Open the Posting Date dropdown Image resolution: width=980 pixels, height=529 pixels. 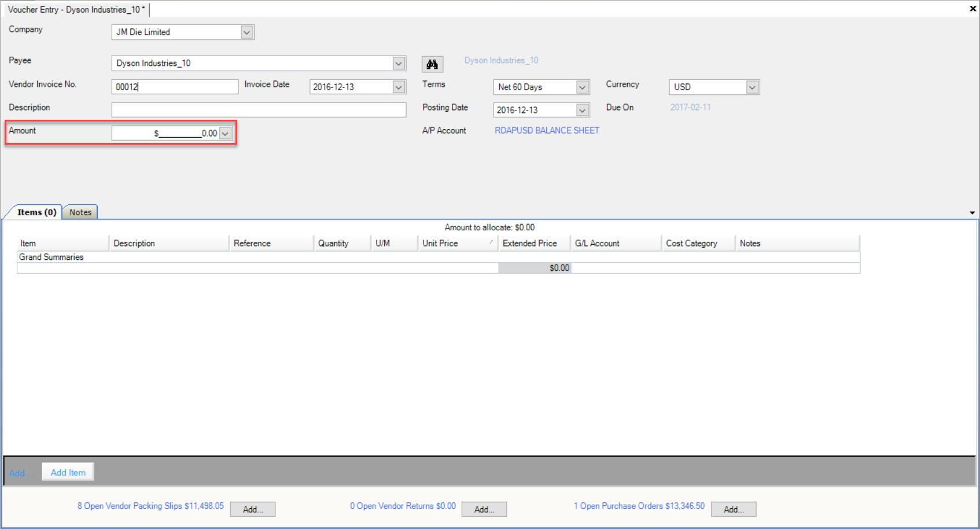(x=583, y=110)
